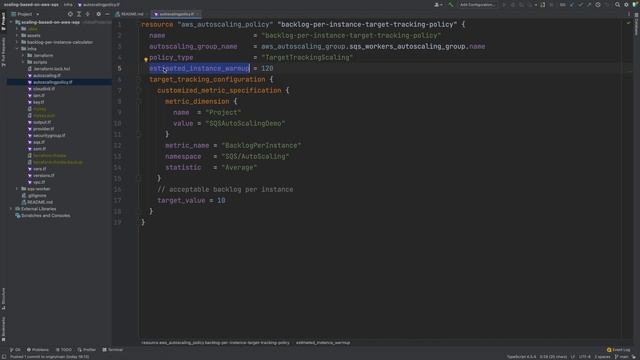Viewport: 640px width, 360px height.
Task: Hide the Project panel with the minus icon
Action: [107, 14]
